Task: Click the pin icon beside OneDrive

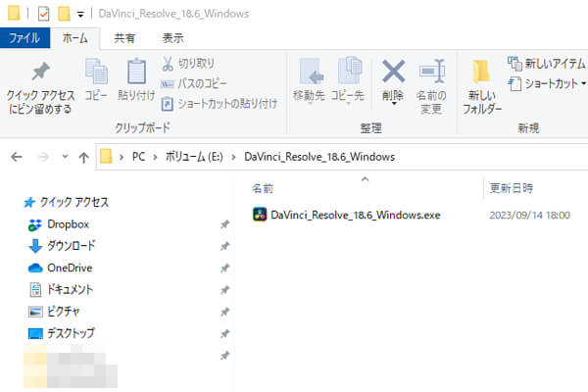Action: (224, 268)
